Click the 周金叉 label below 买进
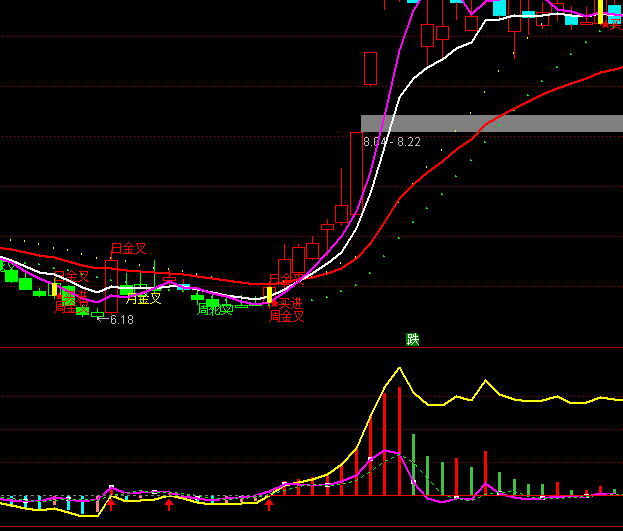623x531 pixels. [x=287, y=316]
